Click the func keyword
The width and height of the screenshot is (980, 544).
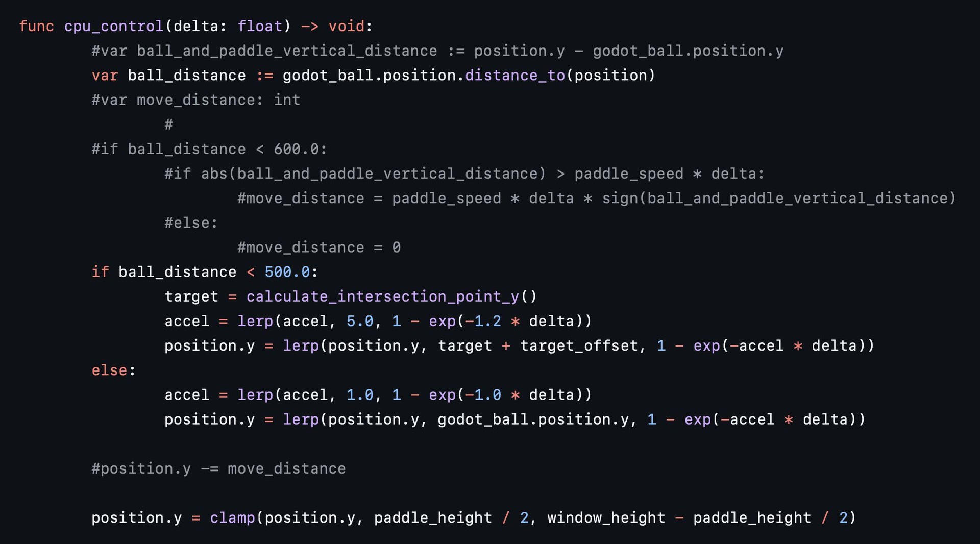tap(36, 26)
